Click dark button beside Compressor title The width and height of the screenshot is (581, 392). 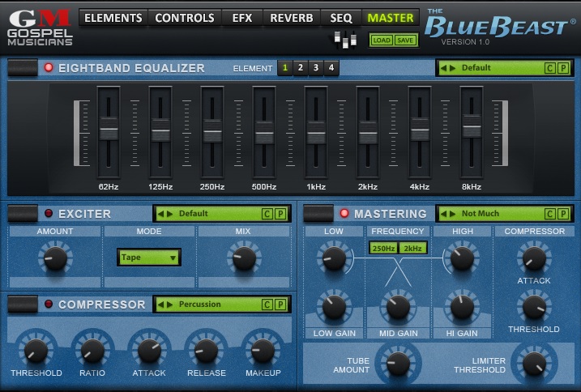(23, 304)
